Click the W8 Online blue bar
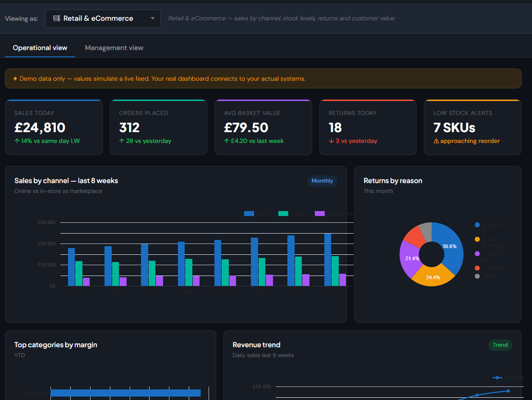The height and width of the screenshot is (400, 532). point(328,259)
